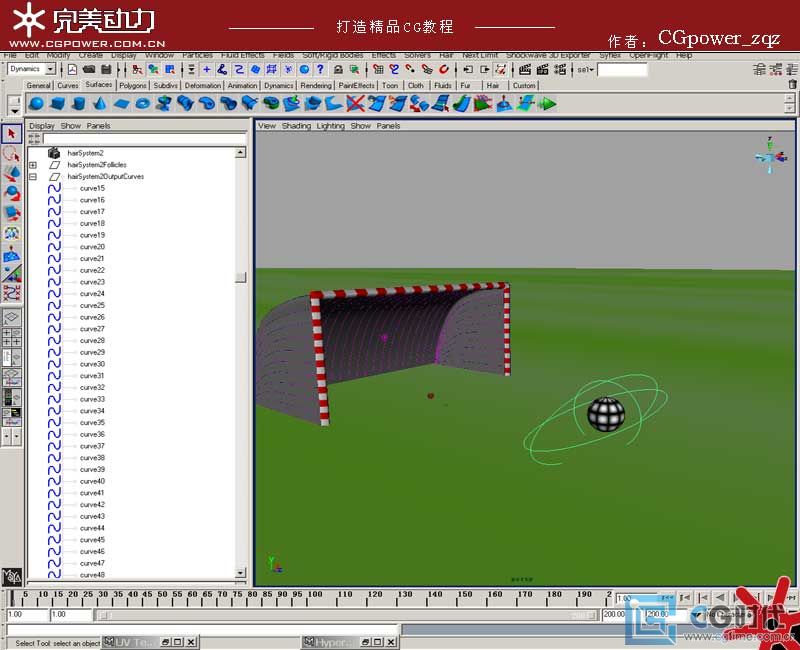Switch to the Curves shelf tab
800x650 pixels.
click(68, 86)
